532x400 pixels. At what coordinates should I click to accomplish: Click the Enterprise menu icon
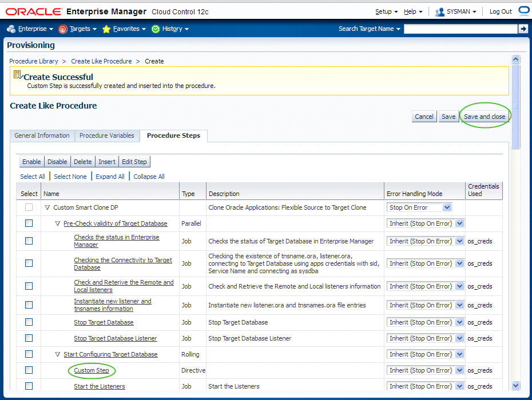11,29
